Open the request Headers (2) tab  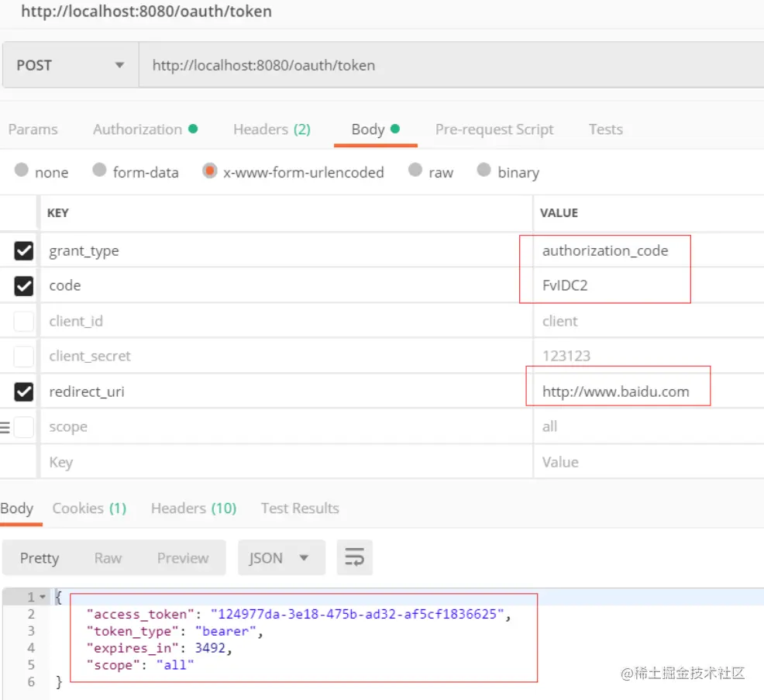click(x=272, y=129)
